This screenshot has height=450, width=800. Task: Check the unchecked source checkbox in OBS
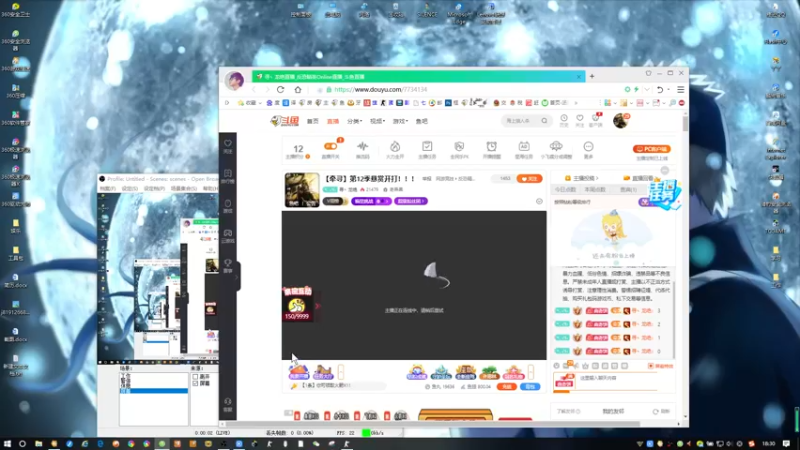click(x=195, y=377)
